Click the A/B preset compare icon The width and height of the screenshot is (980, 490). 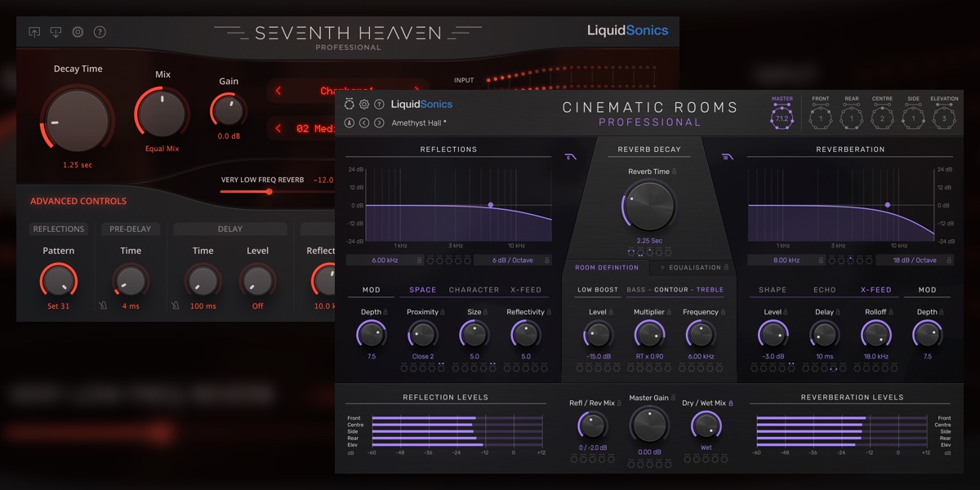click(350, 122)
